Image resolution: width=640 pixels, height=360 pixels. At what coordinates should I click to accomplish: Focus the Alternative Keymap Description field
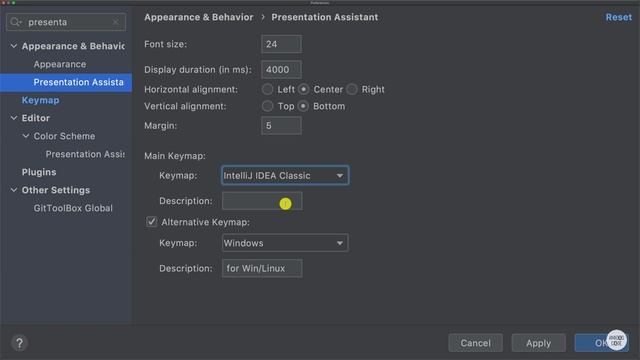click(x=262, y=268)
